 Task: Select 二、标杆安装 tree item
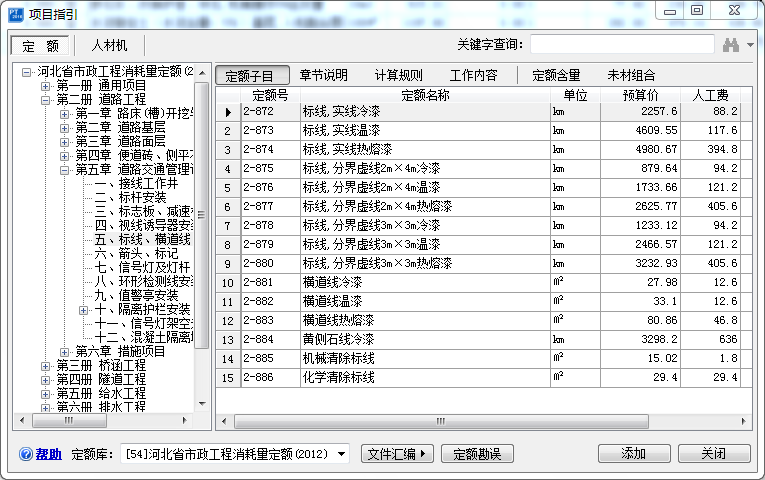130,198
